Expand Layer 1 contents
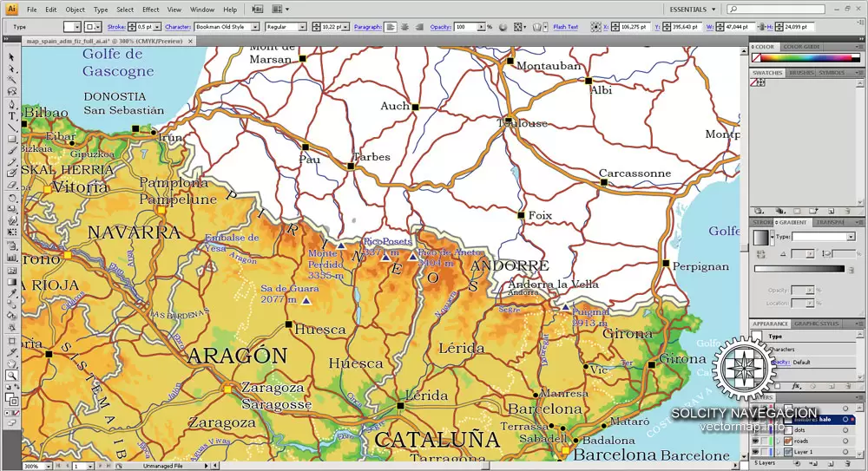 tap(779, 452)
